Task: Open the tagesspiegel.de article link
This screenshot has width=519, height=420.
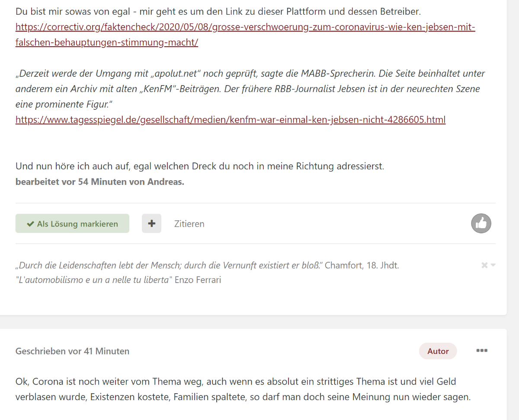Action: point(230,120)
